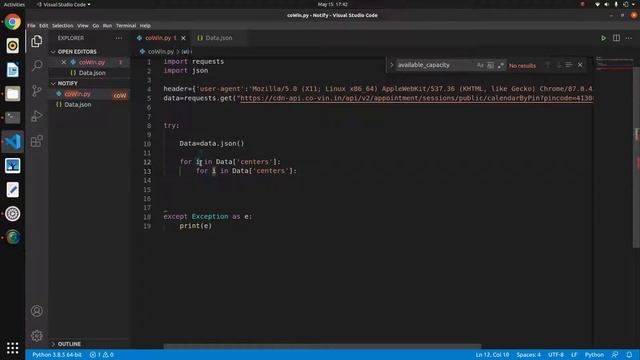Open the Manage gear icon
The image size is (640, 360).
[37, 336]
